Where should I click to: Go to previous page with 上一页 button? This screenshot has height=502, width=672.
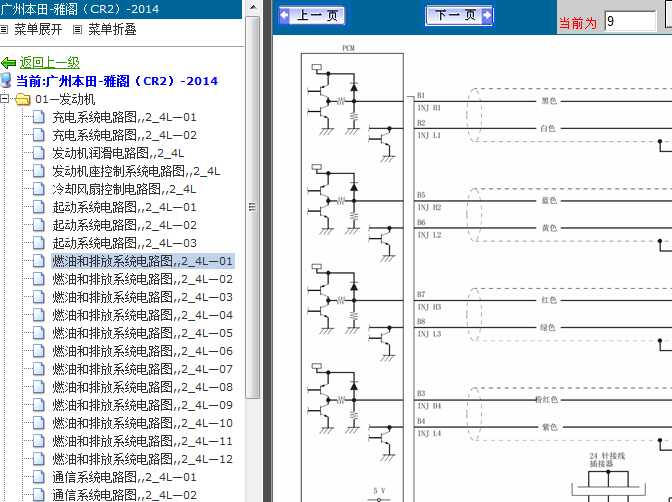tap(313, 16)
